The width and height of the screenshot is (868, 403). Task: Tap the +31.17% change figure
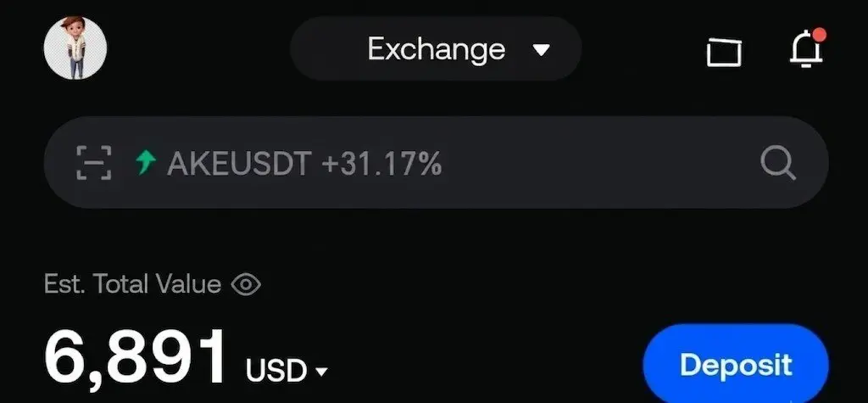[x=381, y=164]
